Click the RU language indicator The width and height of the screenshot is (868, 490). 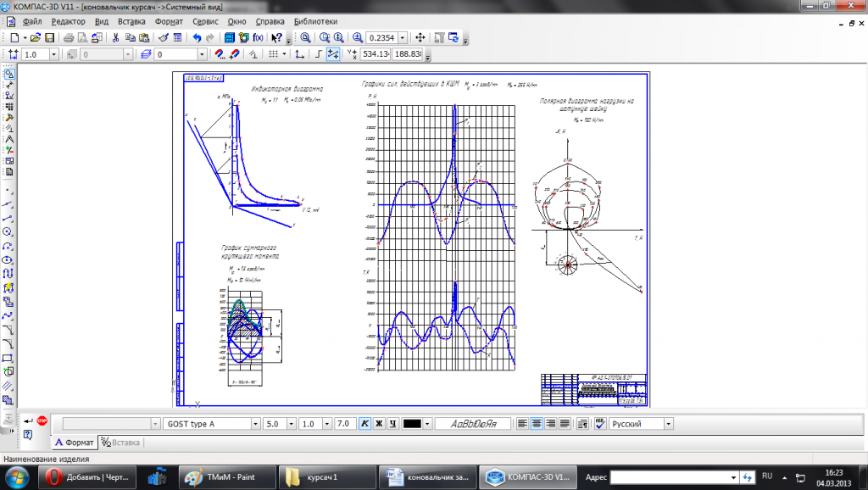[x=766, y=476]
